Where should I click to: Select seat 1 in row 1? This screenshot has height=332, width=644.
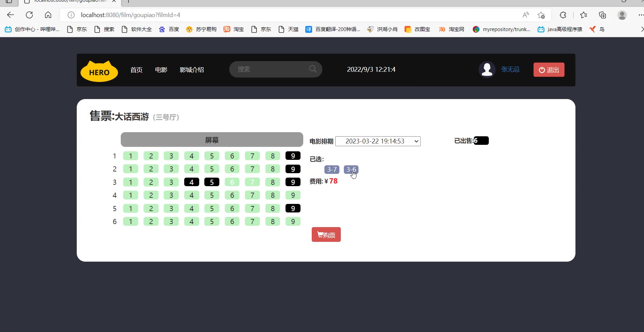(x=131, y=156)
